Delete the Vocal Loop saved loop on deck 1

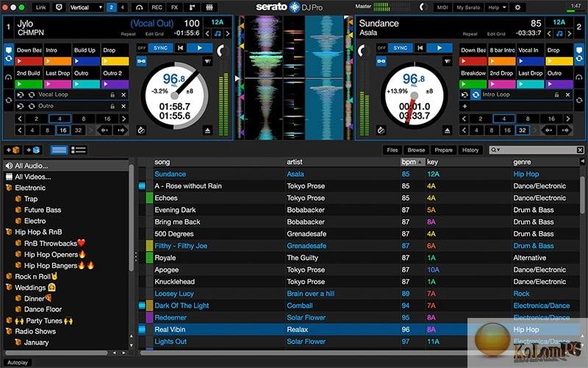(x=123, y=95)
